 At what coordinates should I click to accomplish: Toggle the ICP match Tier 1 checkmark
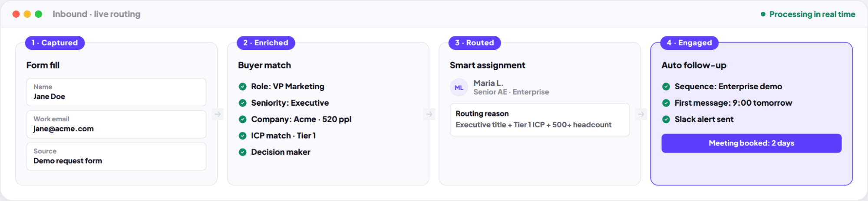243,136
